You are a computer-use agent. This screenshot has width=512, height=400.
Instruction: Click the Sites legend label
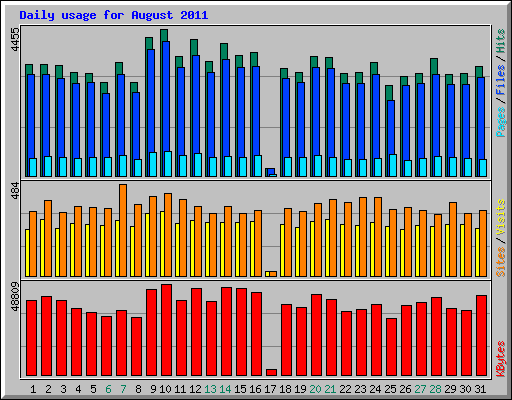click(501, 262)
